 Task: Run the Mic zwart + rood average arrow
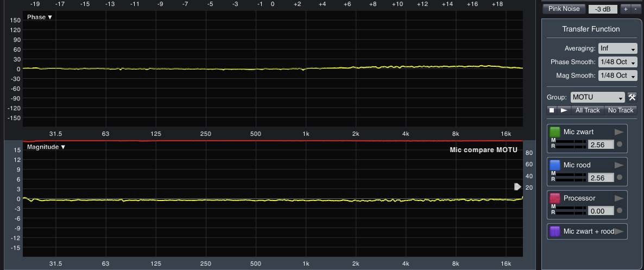click(x=619, y=231)
